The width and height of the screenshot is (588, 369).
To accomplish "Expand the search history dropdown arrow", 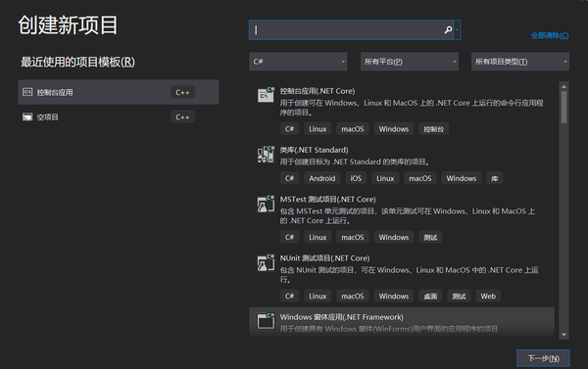I will (x=457, y=29).
